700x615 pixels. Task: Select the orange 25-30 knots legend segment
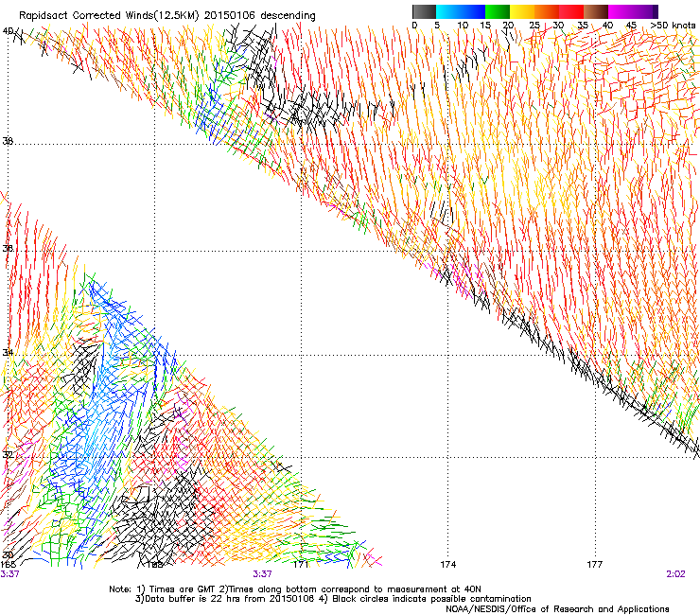click(x=547, y=11)
